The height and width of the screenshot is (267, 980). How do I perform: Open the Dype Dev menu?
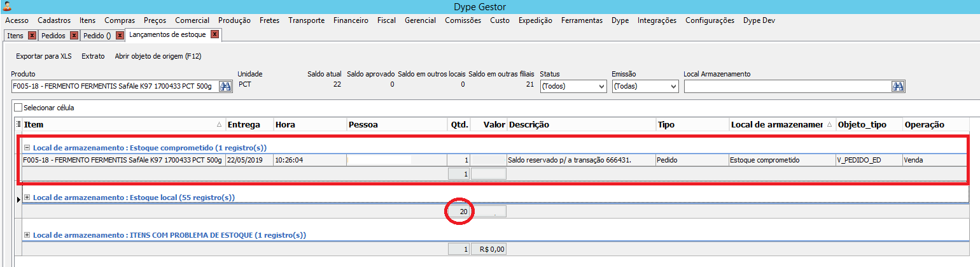pos(759,20)
